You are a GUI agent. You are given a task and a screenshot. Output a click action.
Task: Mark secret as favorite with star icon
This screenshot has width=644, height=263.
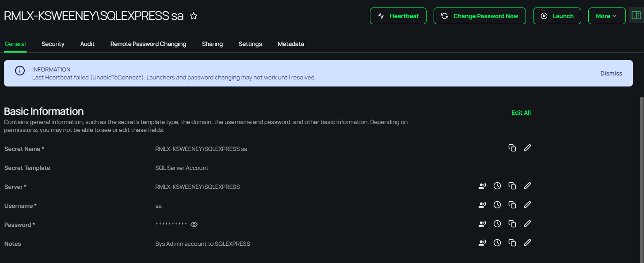194,16
